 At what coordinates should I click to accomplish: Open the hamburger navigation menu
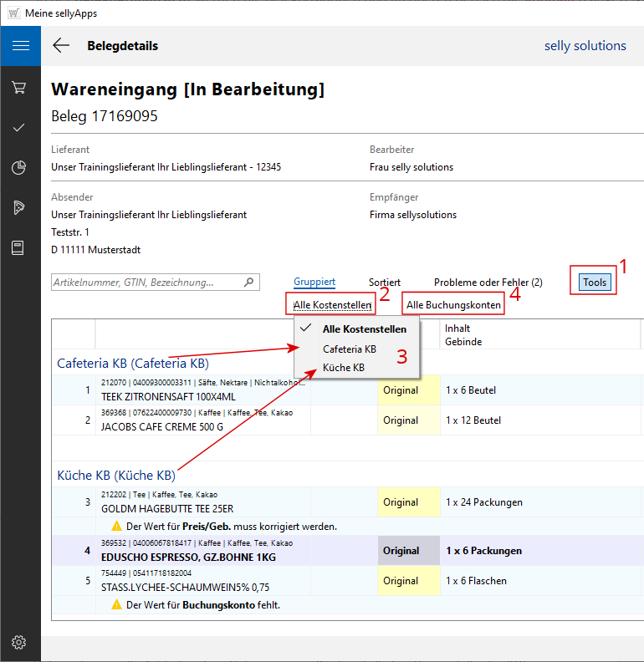pyautogui.click(x=20, y=46)
